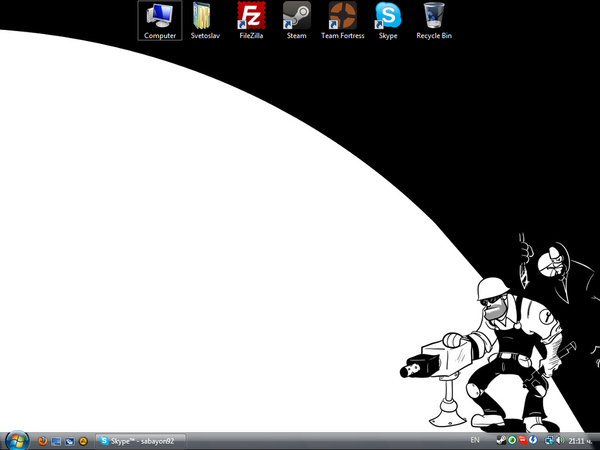
Task: Open the EN language bar indicator
Action: 474,440
